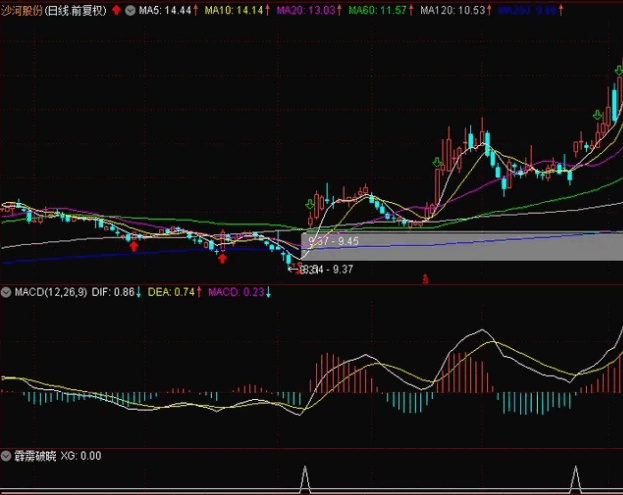
Task: Expand the main chart indicator dropdown circle
Action: pyautogui.click(x=130, y=9)
